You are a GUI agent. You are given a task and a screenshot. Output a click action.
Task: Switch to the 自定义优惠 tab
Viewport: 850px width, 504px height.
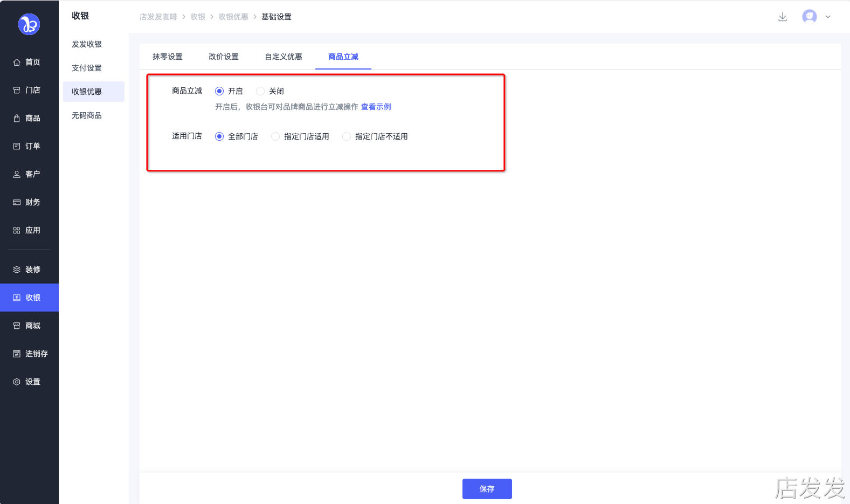pyautogui.click(x=284, y=57)
